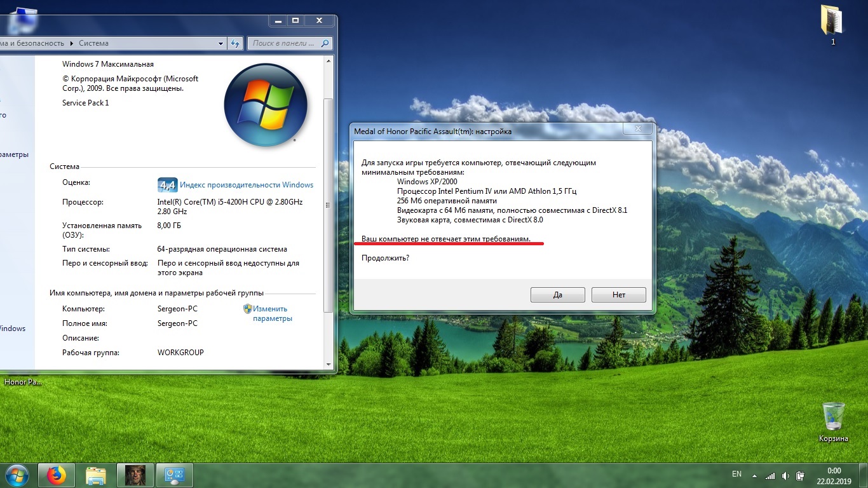Click the Service Pack 1 text
868x488 pixels.
(85, 103)
